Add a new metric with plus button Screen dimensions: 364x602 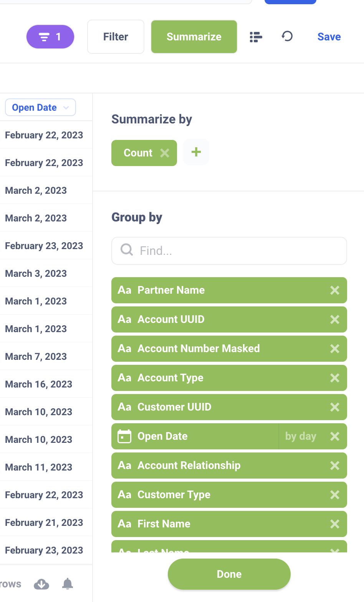pyautogui.click(x=196, y=152)
